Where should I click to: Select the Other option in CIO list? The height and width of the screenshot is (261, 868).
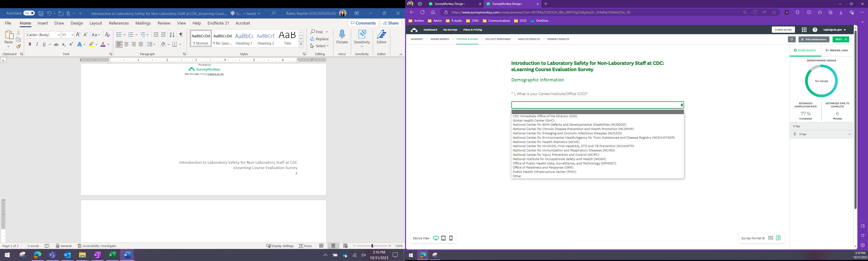pyautogui.click(x=517, y=176)
